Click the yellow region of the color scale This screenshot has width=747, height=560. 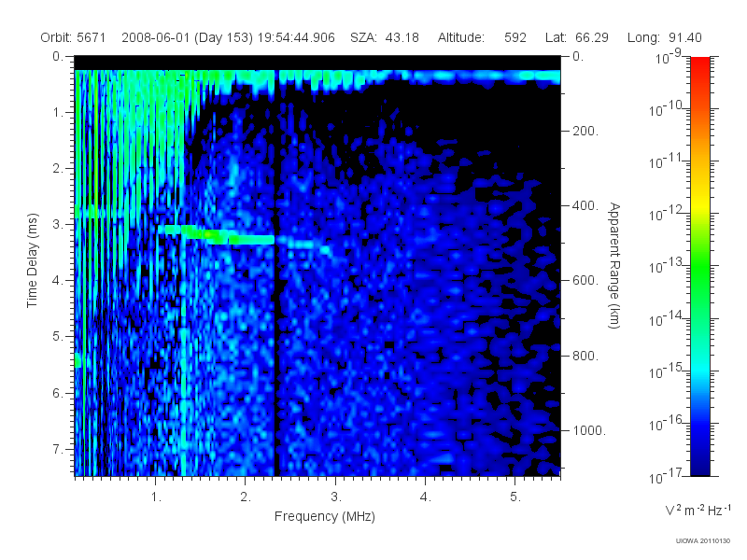tap(699, 203)
